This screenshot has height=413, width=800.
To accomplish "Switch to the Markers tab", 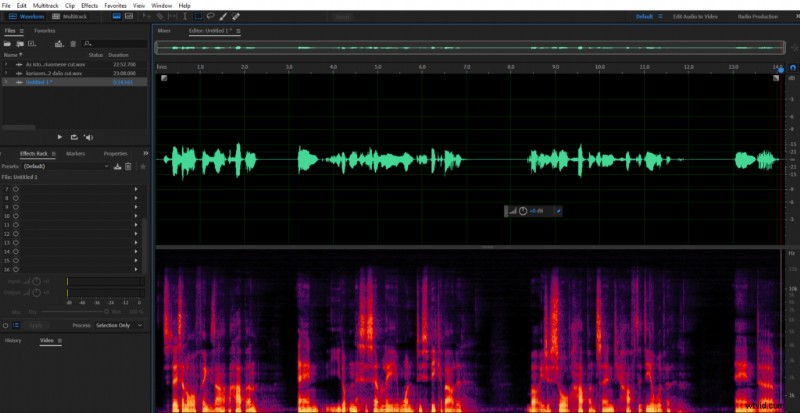I will pyautogui.click(x=76, y=154).
